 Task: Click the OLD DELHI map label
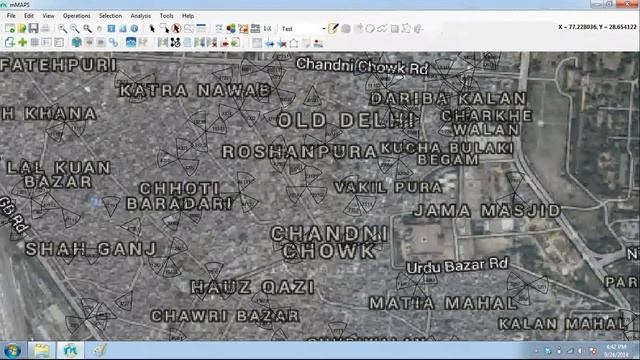(346, 120)
